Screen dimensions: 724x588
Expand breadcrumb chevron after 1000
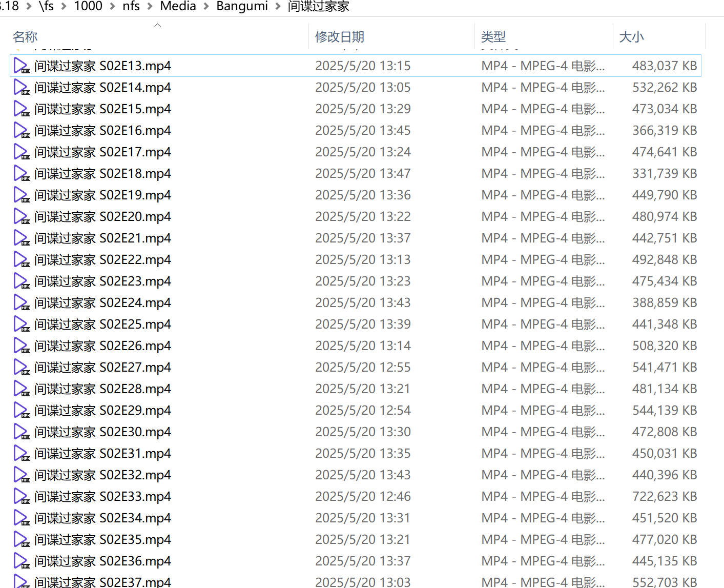[112, 7]
